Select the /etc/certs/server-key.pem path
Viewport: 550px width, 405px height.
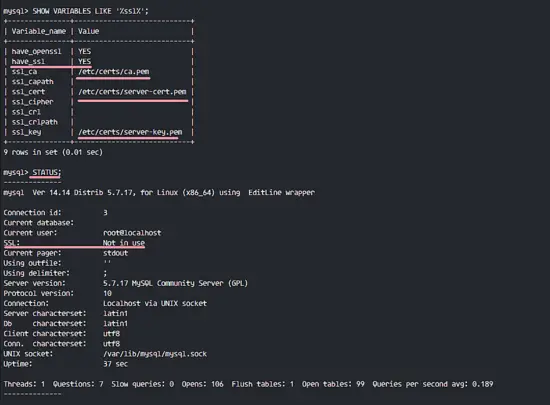tap(130, 132)
